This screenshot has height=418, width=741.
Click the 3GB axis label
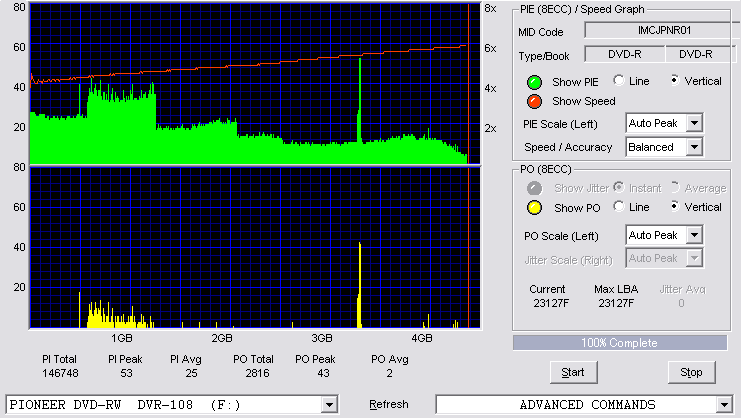[322, 338]
